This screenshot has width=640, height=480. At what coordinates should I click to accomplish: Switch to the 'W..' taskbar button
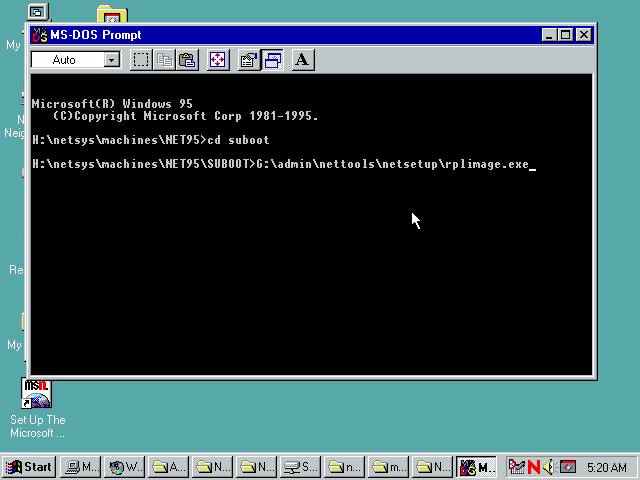(124, 467)
